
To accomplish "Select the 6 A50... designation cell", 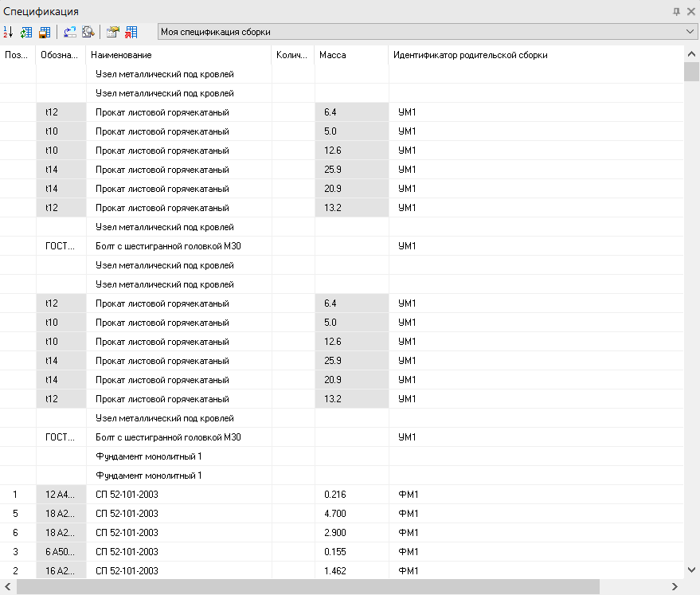I will 61,552.
